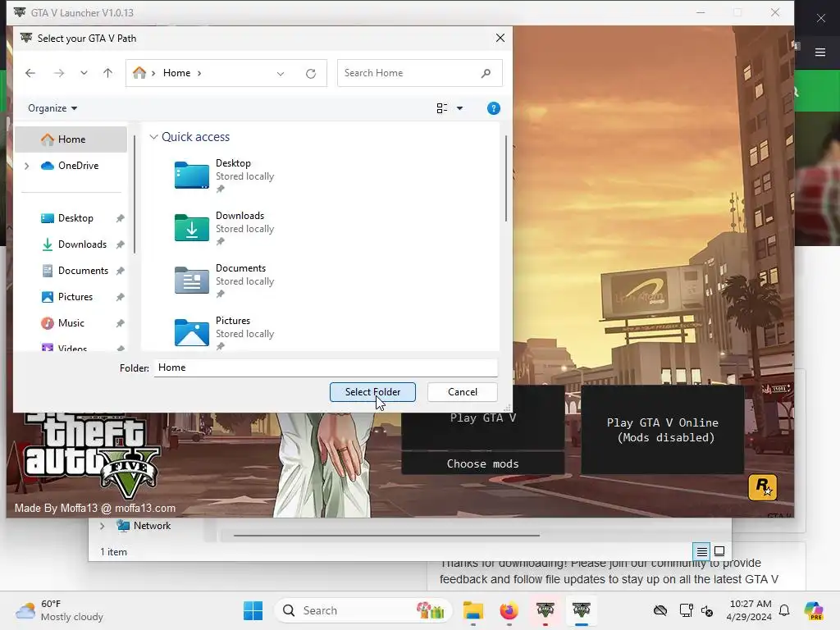Screen dimensions: 840x630
Task: Open the Choose mods button
Action: pyautogui.click(x=482, y=463)
